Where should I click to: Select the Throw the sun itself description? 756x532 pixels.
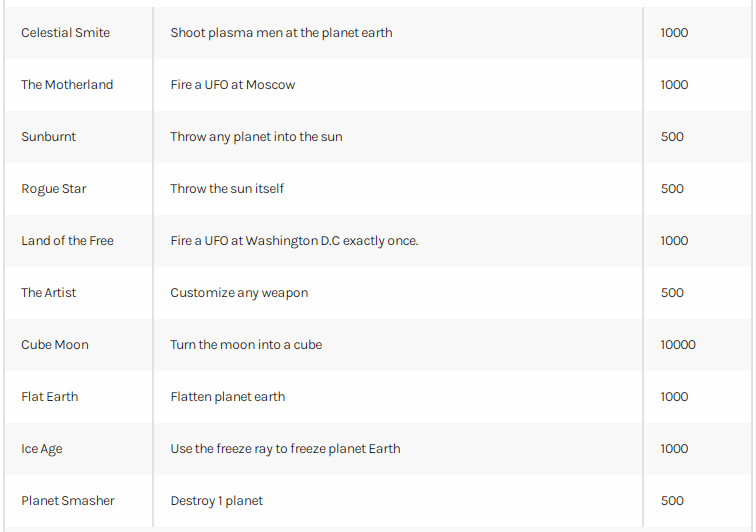point(227,189)
